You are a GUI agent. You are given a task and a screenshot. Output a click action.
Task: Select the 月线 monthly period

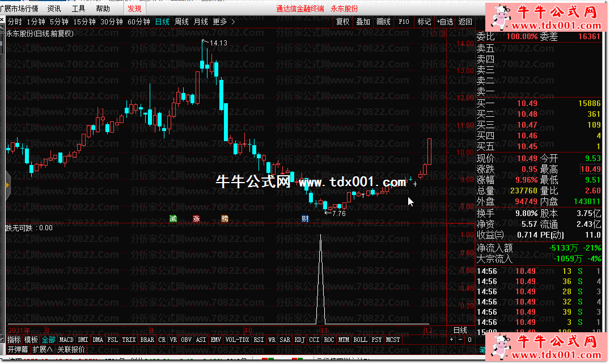(x=201, y=22)
